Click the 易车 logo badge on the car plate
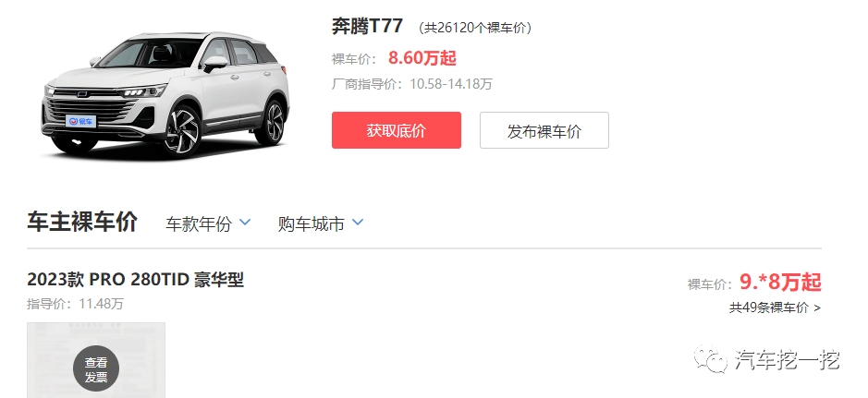868x398 pixels. coord(80,120)
